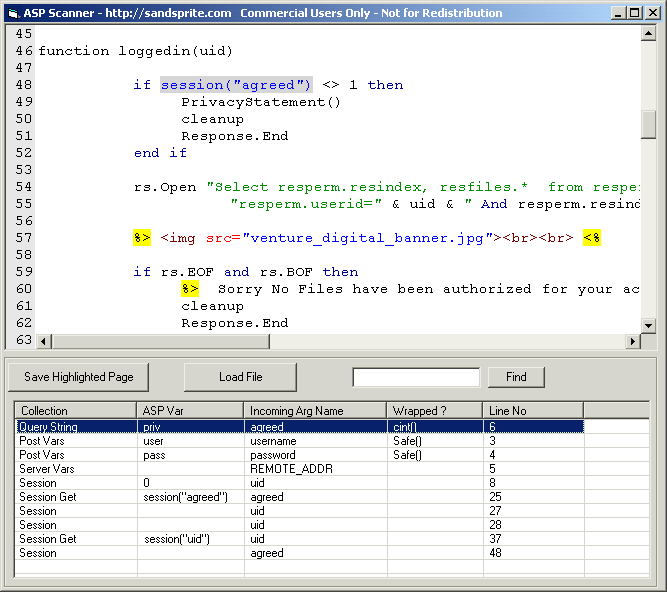Click vertical scrollbar up arrow in code pane

click(648, 34)
